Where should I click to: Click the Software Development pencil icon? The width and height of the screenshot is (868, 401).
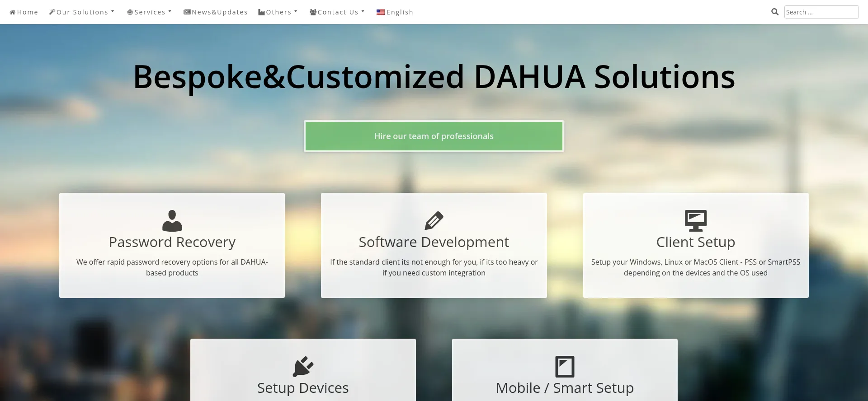(434, 221)
